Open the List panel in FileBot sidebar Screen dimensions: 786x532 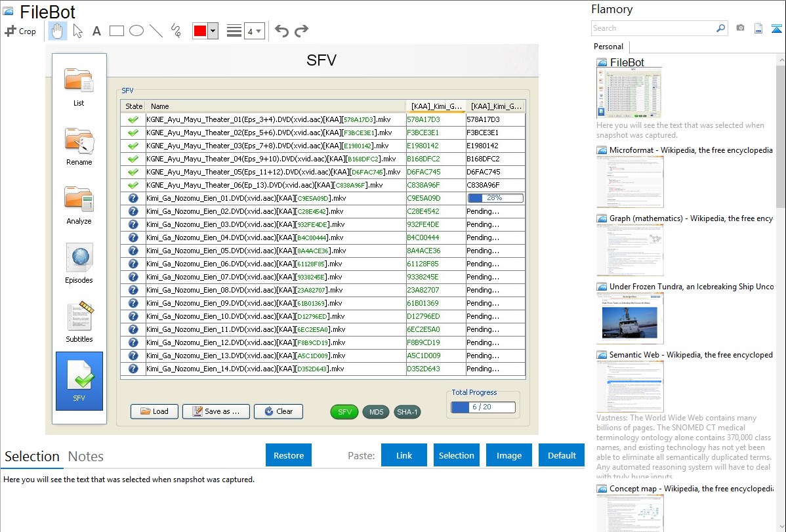pos(79,86)
